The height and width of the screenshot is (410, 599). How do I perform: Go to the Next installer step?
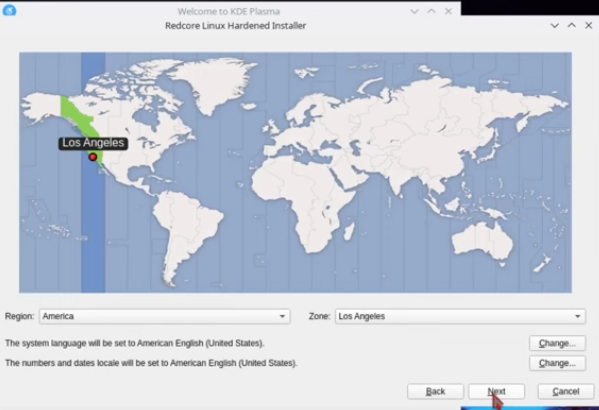point(497,391)
